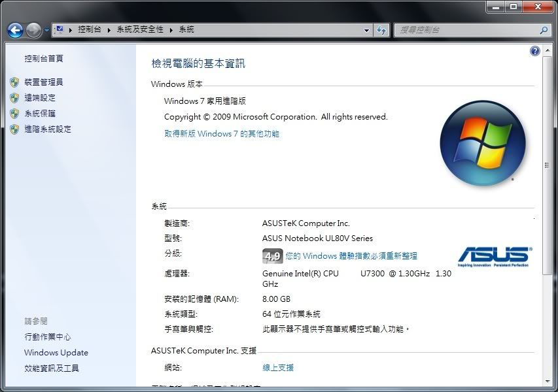Click '8.00 GB' RAM value

[276, 299]
